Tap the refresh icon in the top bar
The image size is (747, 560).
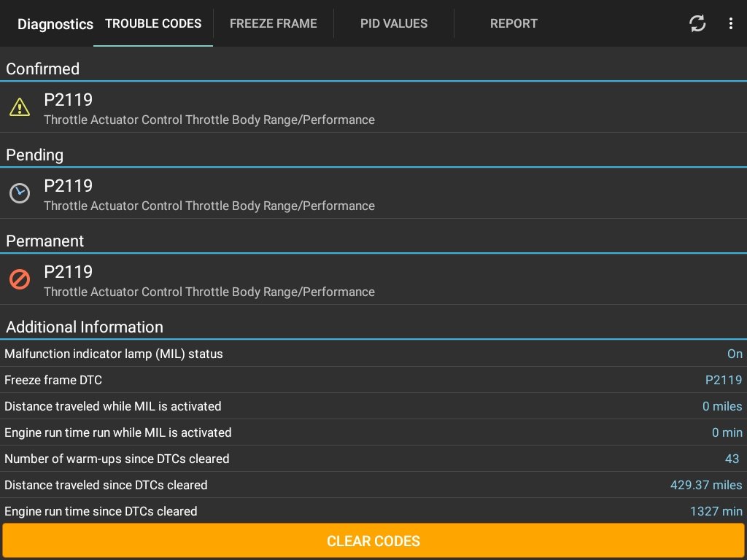[x=697, y=23]
